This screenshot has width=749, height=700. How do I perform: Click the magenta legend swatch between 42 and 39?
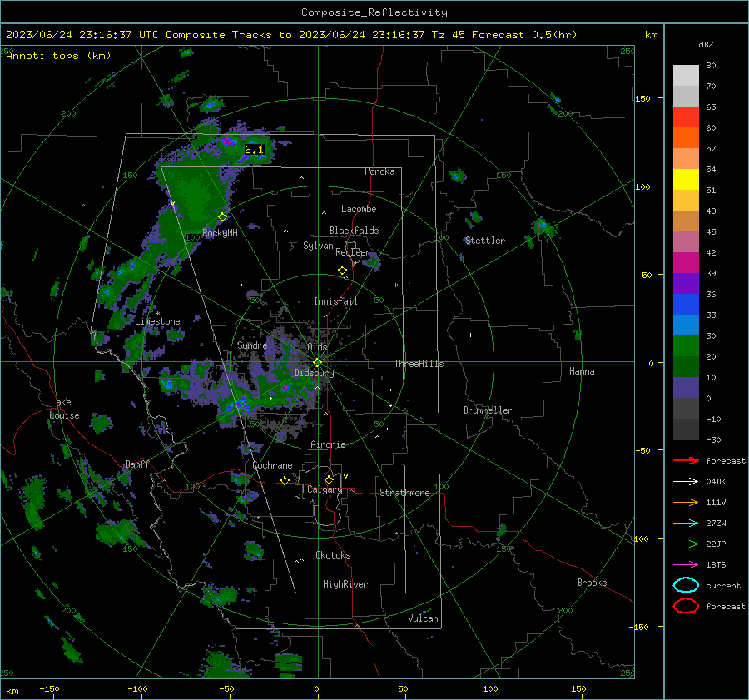(686, 263)
